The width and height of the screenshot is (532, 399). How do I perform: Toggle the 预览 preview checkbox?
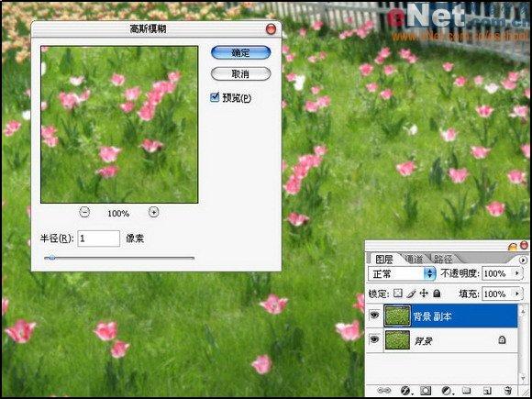[x=215, y=97]
